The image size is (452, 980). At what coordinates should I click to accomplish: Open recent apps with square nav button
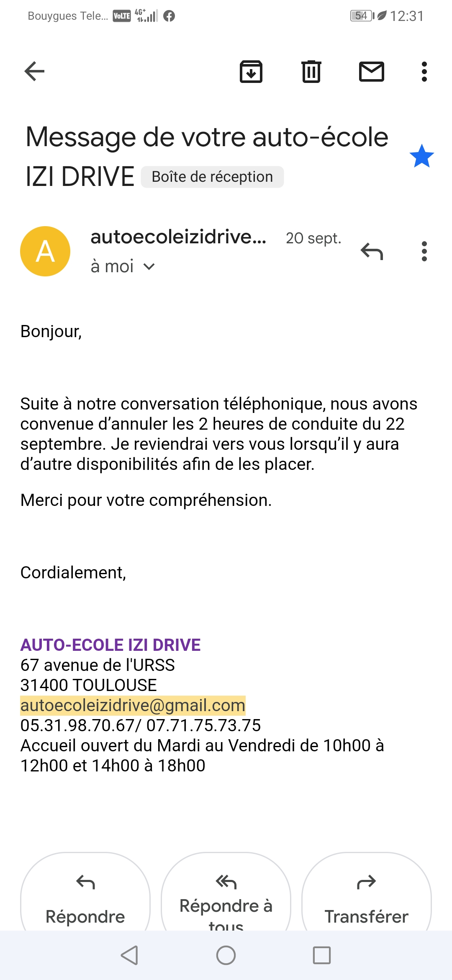tap(322, 955)
